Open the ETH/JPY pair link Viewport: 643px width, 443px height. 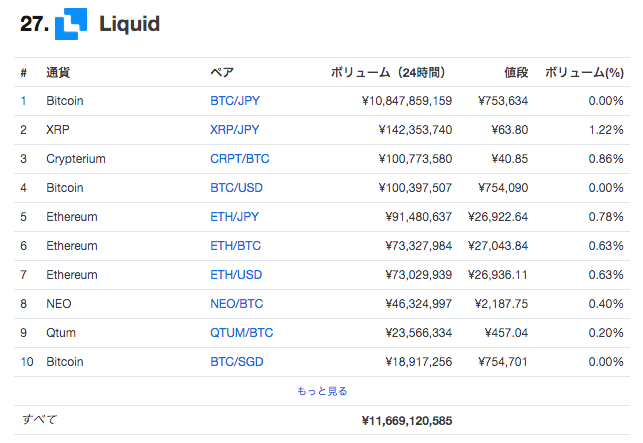235,217
